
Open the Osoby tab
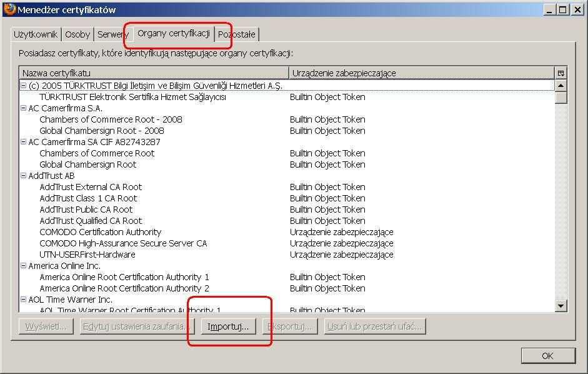point(77,34)
